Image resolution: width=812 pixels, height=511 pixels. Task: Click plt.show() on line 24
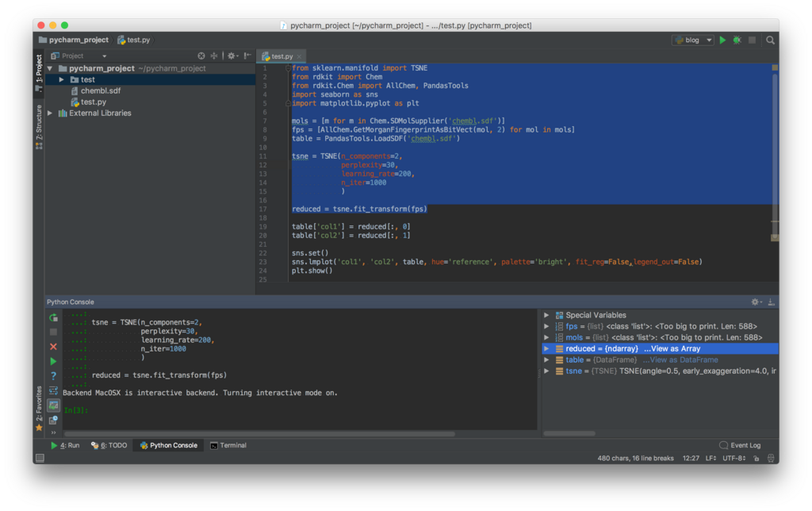pos(312,271)
